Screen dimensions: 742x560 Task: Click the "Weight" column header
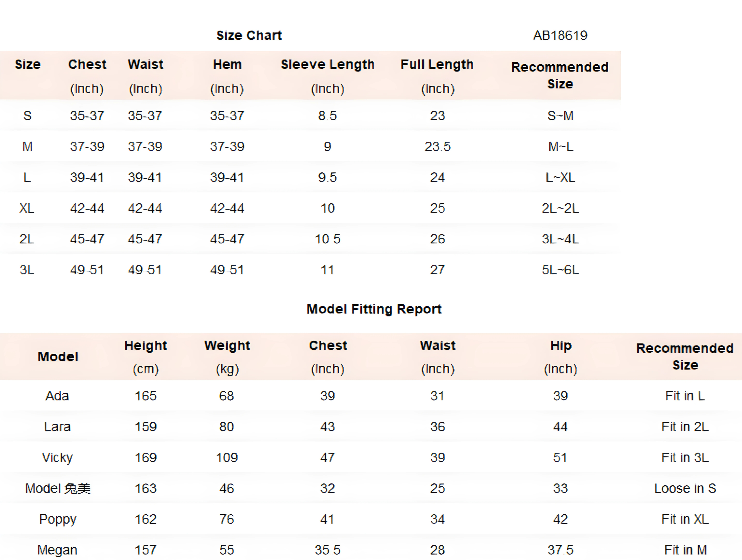coord(227,345)
